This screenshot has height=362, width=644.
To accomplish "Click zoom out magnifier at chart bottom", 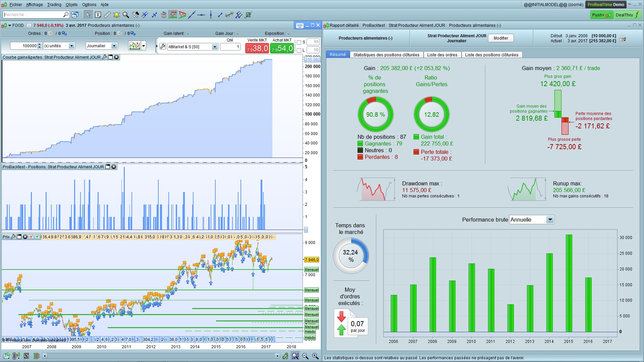I will pyautogui.click(x=305, y=356).
